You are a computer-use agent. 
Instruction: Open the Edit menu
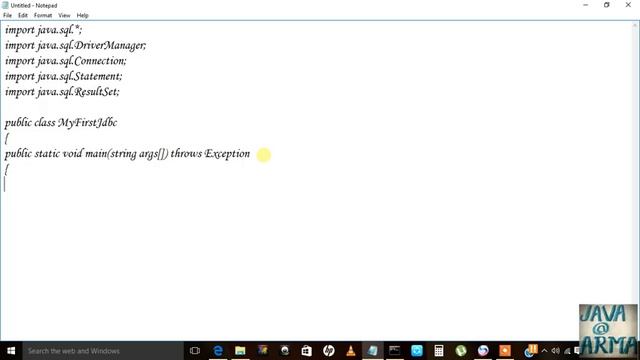[x=23, y=15]
